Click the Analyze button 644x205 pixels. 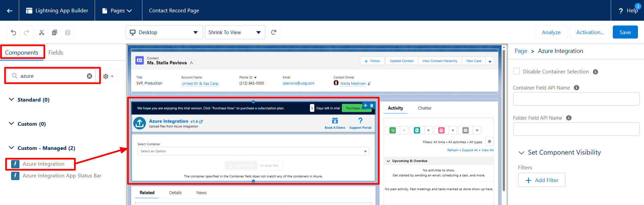pyautogui.click(x=551, y=32)
